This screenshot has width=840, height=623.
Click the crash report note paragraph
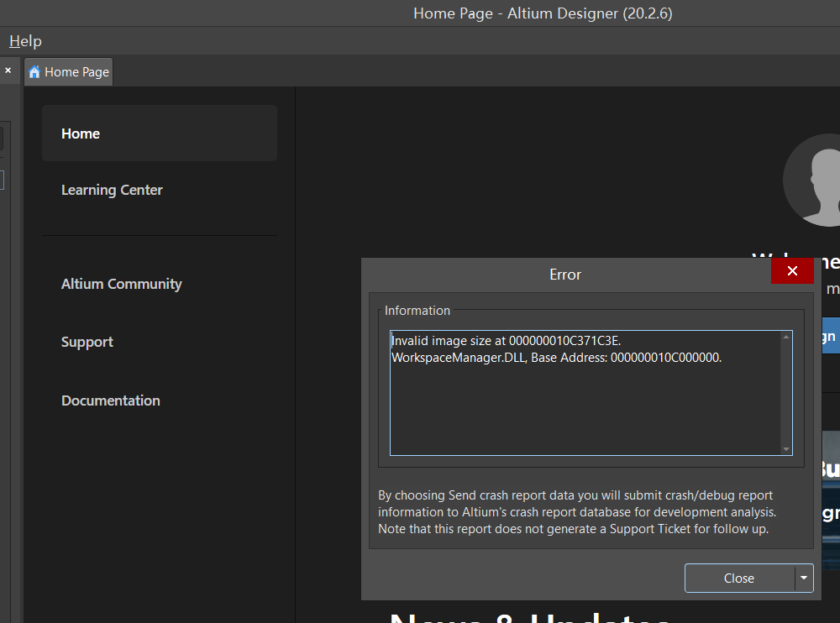(577, 512)
